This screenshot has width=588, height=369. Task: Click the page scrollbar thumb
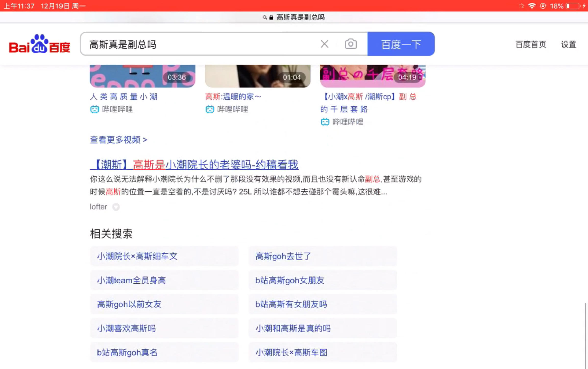pyautogui.click(x=586, y=335)
